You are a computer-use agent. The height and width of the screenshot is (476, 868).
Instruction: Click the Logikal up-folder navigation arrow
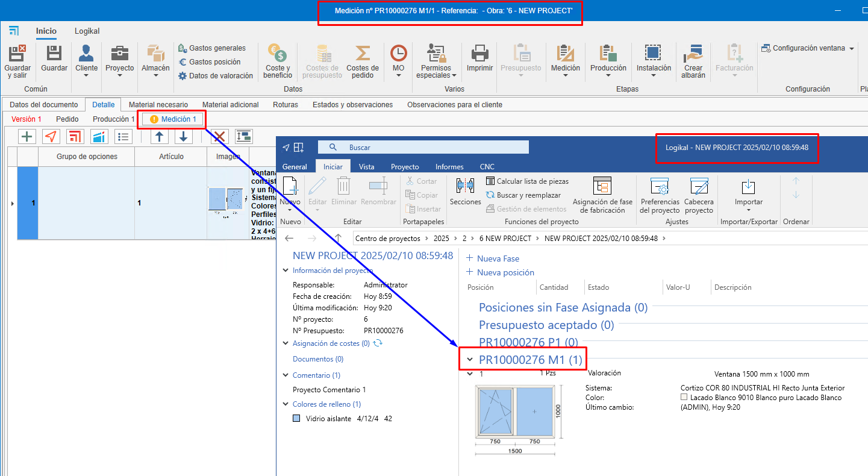pos(338,239)
